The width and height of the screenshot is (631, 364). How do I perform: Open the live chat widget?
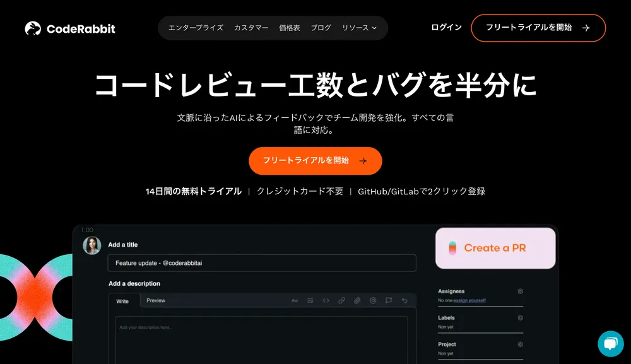coord(610,344)
